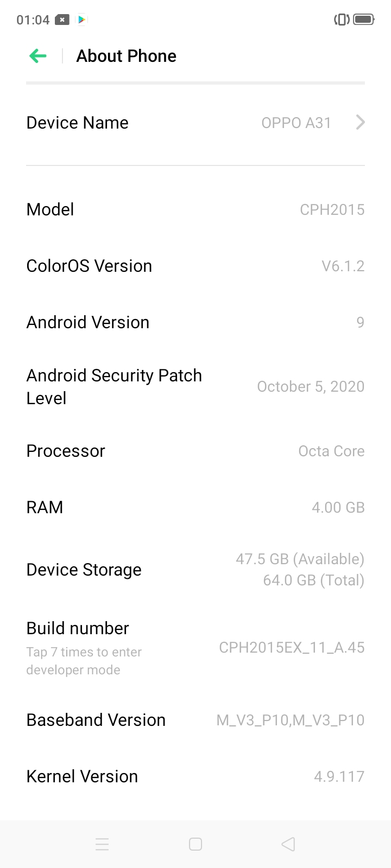Select the Model row
Viewport: 391px width, 868px height.
pyautogui.click(x=195, y=209)
